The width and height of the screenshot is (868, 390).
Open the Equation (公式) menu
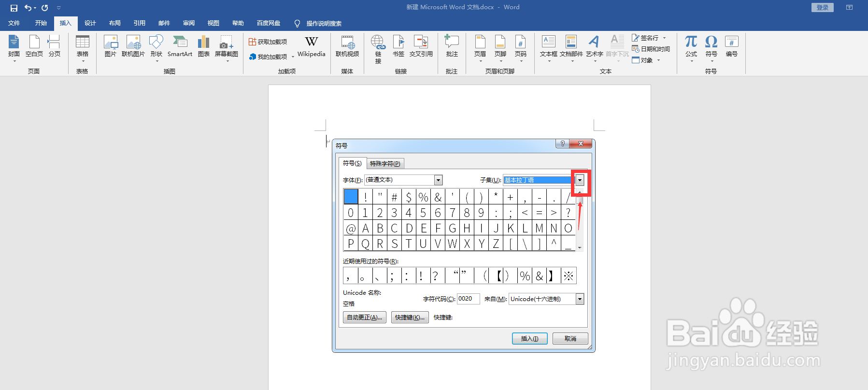point(691,48)
